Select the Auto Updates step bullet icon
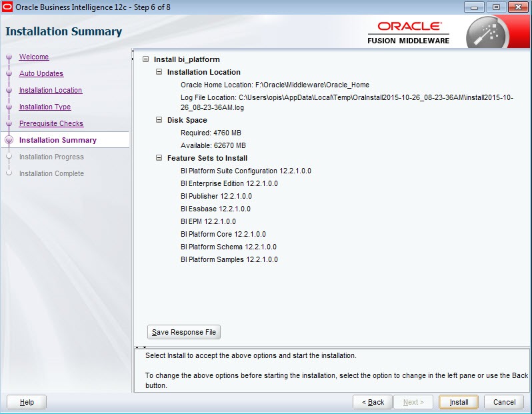The image size is (532, 414). click(x=9, y=73)
